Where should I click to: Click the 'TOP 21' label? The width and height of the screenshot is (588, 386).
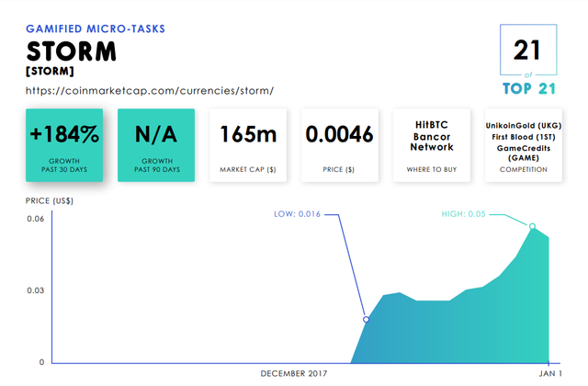tap(529, 88)
